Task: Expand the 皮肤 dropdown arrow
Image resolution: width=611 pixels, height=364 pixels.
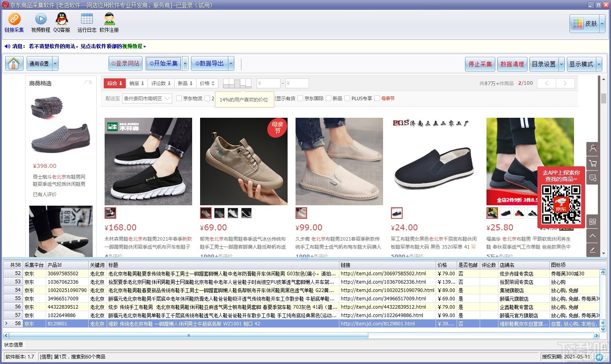Action: coord(602,23)
